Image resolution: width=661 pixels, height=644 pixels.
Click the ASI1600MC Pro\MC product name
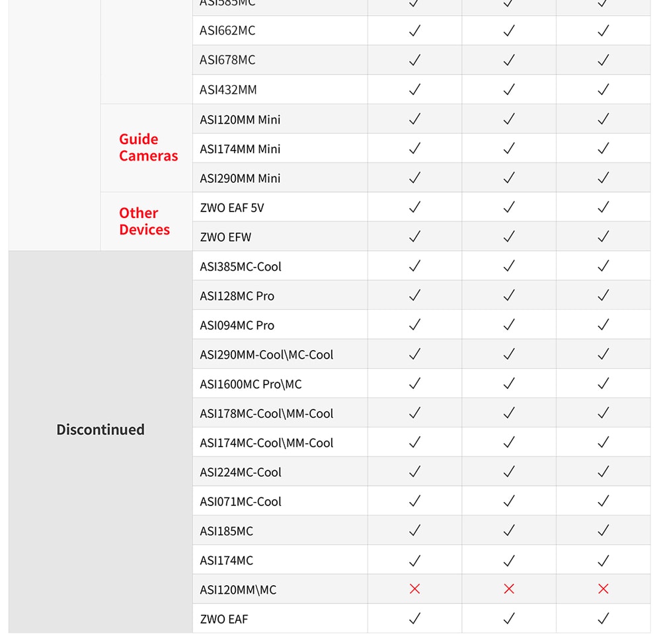tap(251, 384)
